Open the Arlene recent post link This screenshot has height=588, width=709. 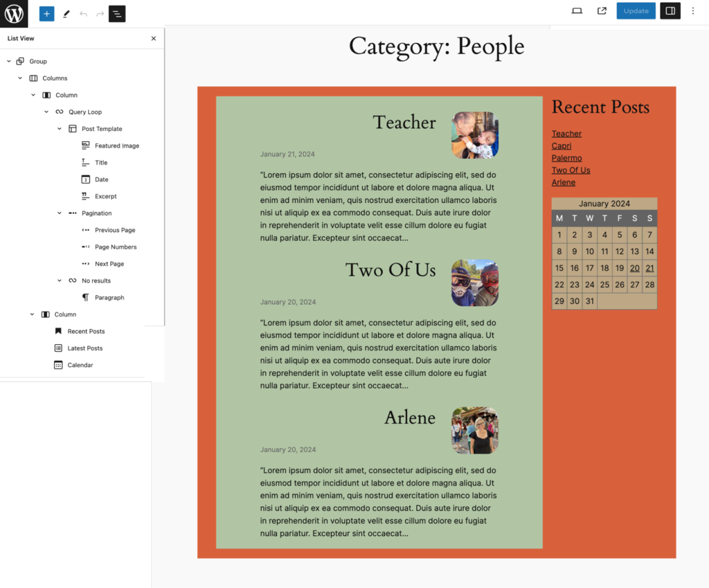click(564, 182)
